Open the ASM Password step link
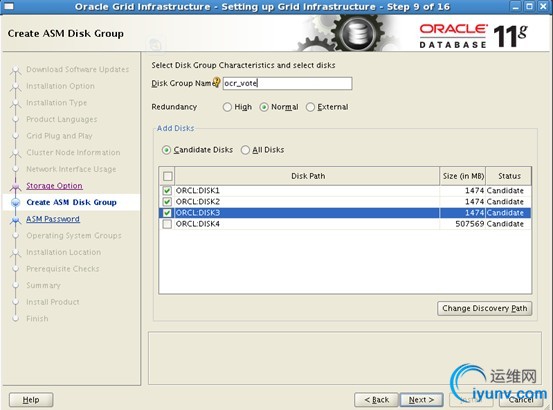The width and height of the screenshot is (553, 410). pos(53,219)
